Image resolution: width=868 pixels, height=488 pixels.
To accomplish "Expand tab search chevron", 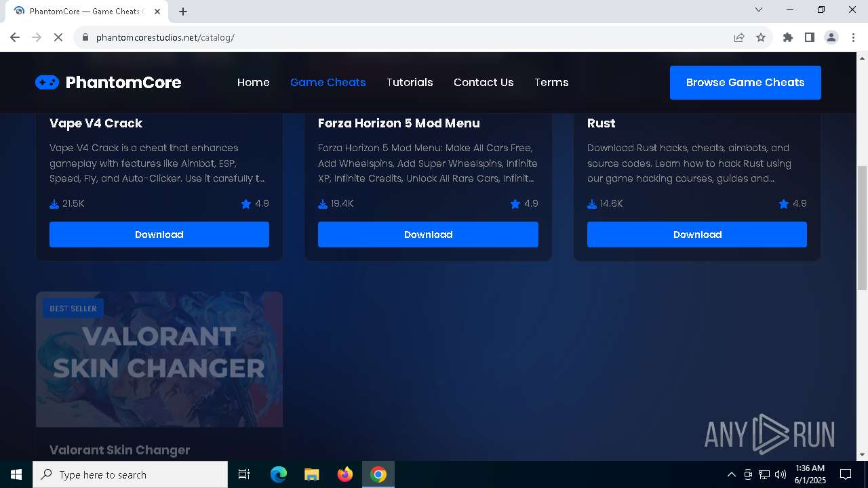I will coord(759,9).
